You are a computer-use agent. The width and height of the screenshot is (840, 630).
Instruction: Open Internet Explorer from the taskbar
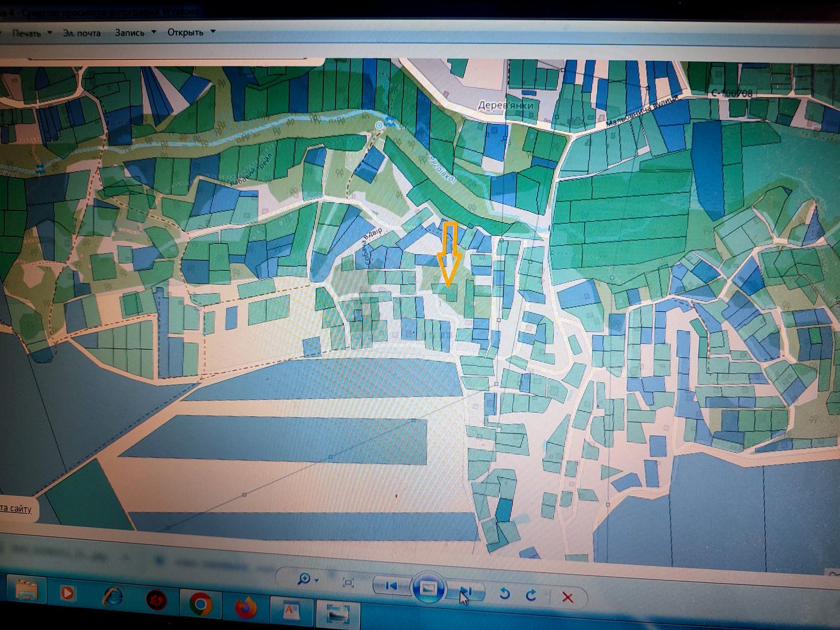click(x=112, y=597)
